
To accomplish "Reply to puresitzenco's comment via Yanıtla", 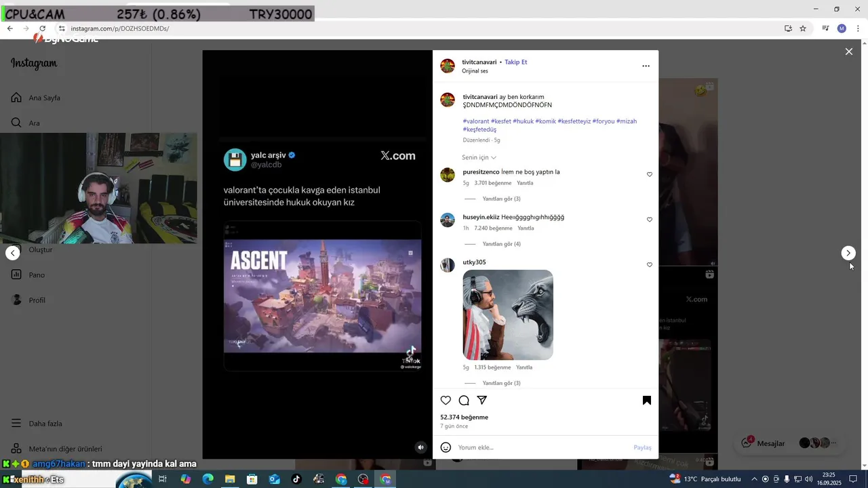I will point(525,183).
